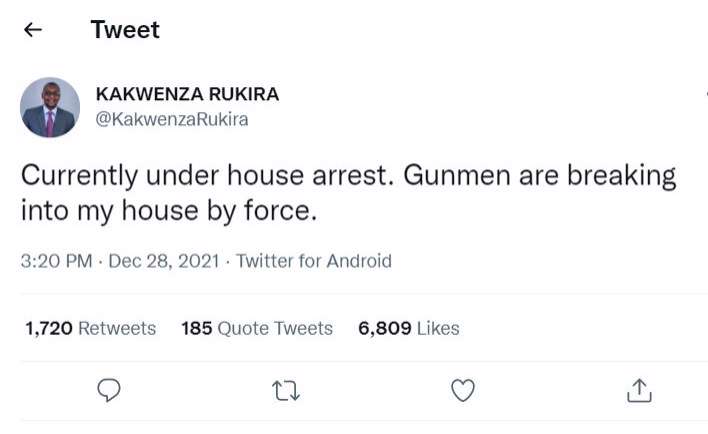Go back using the left arrow
The image size is (708, 434).
coord(32,30)
